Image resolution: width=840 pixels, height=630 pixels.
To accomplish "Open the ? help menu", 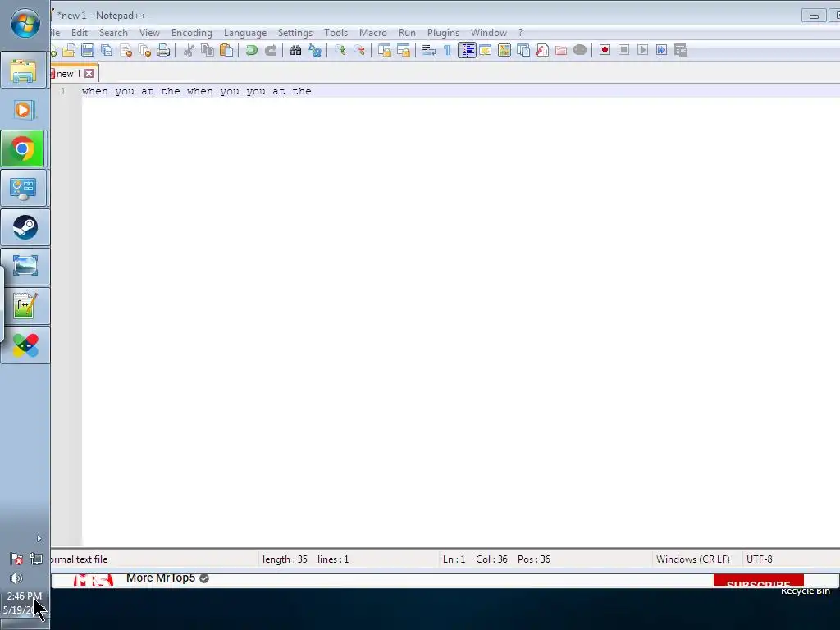I will pos(520,33).
